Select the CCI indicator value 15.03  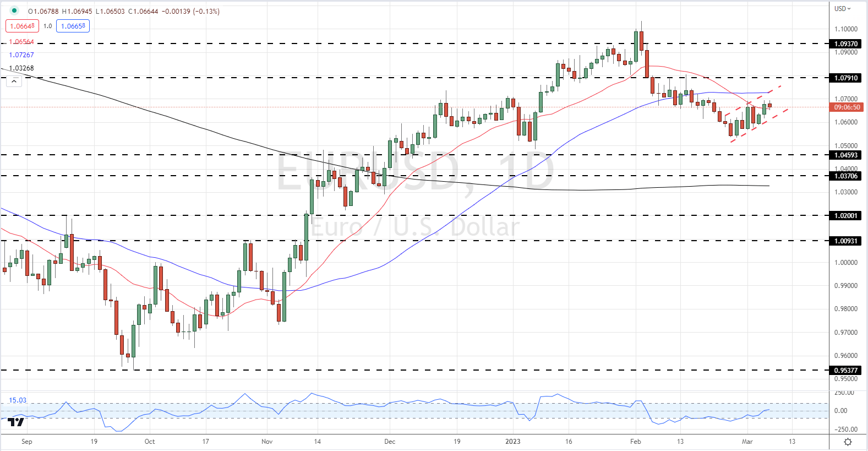click(18, 400)
